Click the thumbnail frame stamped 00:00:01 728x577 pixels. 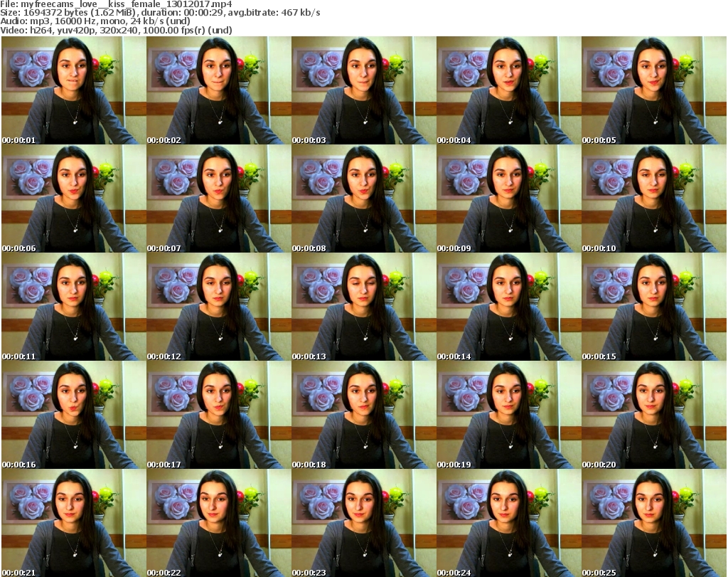point(74,90)
